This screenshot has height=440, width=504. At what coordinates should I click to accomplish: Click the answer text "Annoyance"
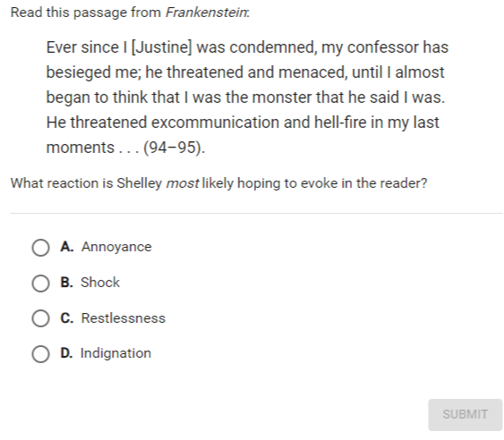116,247
